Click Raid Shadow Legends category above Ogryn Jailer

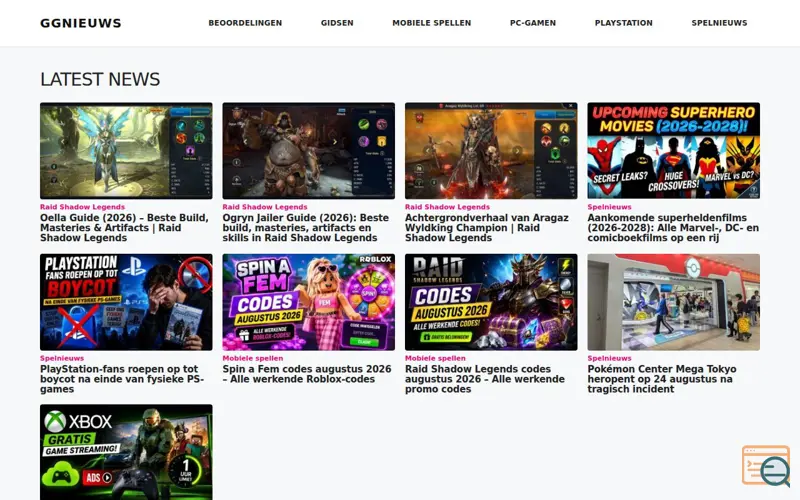point(265,207)
